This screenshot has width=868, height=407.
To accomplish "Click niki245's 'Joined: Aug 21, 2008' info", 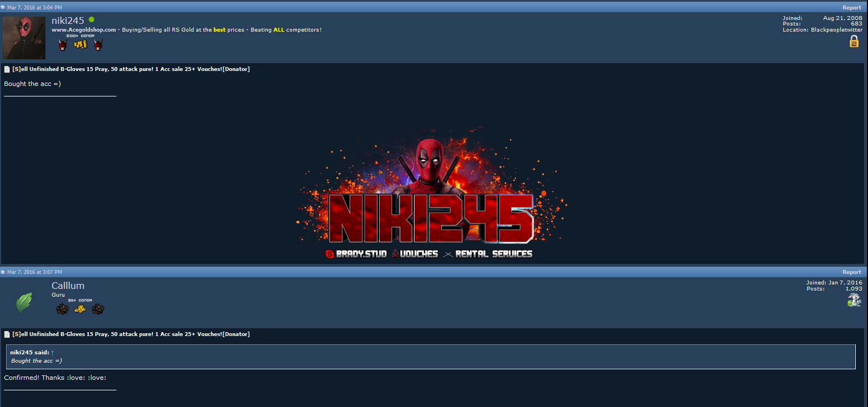I will click(x=823, y=18).
